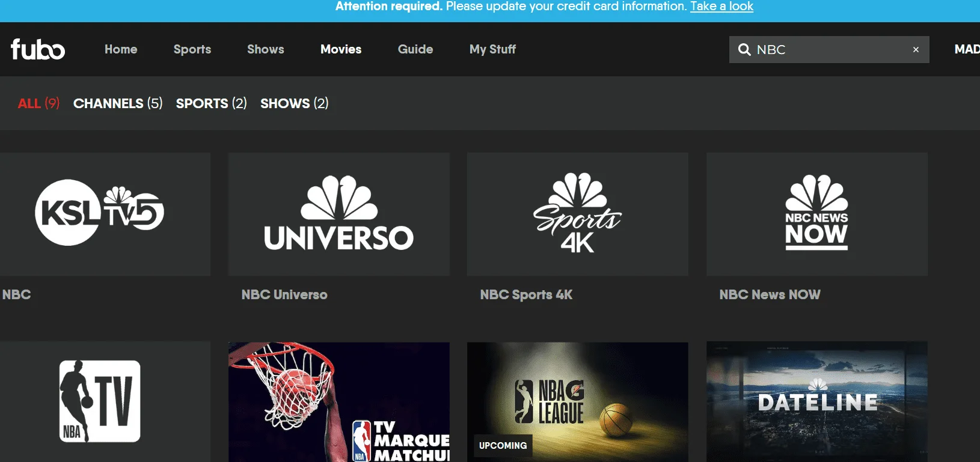Open the Universo channel logo tile
This screenshot has height=462, width=980.
coord(339,214)
